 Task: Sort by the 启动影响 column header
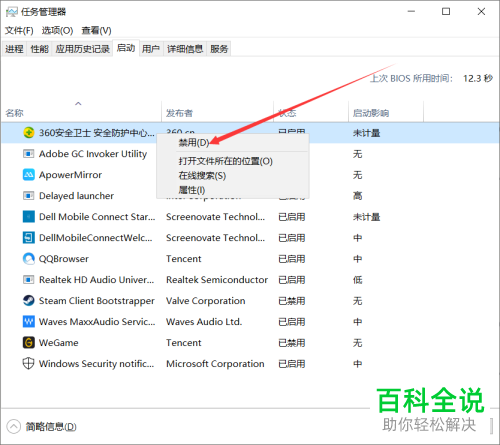[371, 113]
